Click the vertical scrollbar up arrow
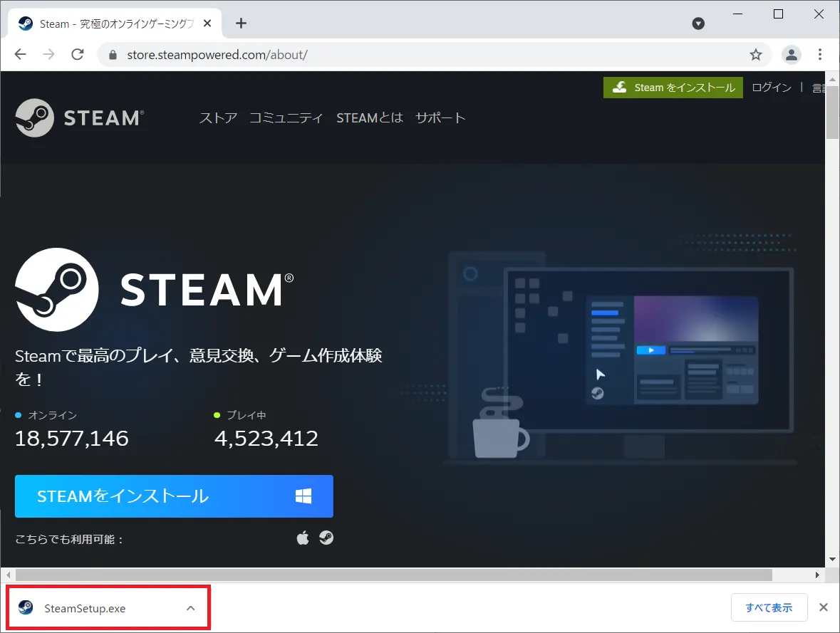Screen dimensions: 840x633 [x=832, y=79]
